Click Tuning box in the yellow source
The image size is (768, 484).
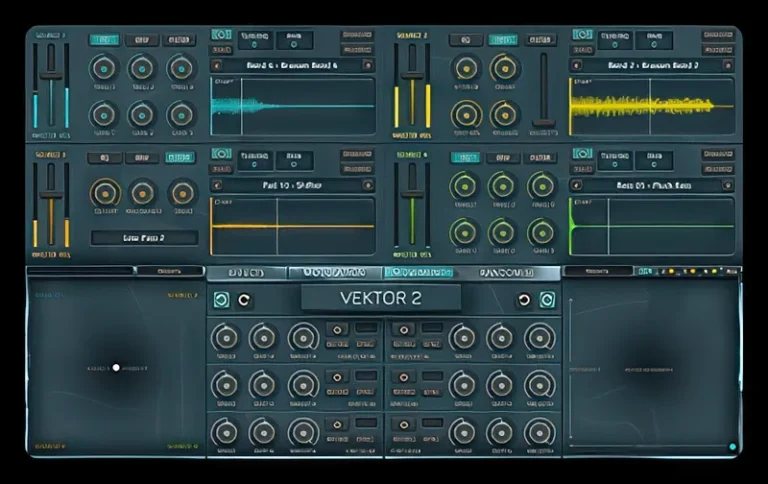[616, 40]
